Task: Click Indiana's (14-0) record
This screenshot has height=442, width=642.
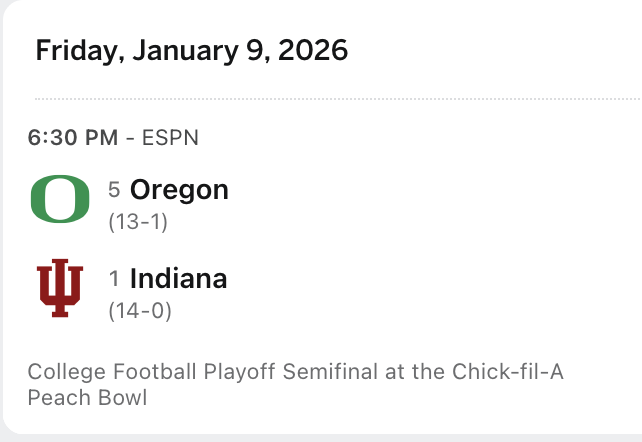Action: (x=139, y=311)
